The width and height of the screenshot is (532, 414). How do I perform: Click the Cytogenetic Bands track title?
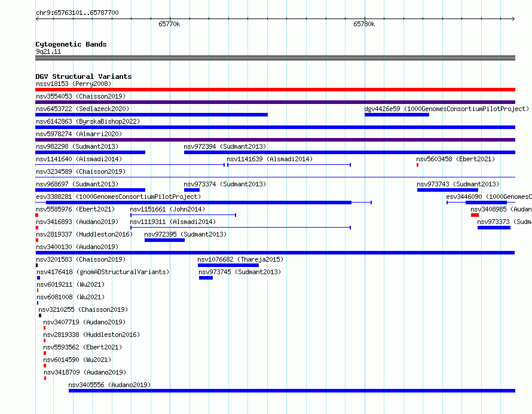coord(71,44)
